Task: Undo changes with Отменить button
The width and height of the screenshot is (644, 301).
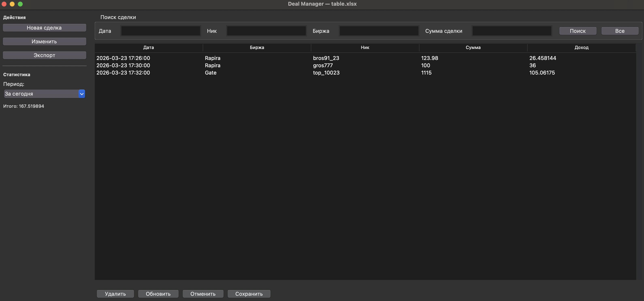Action: (203, 294)
